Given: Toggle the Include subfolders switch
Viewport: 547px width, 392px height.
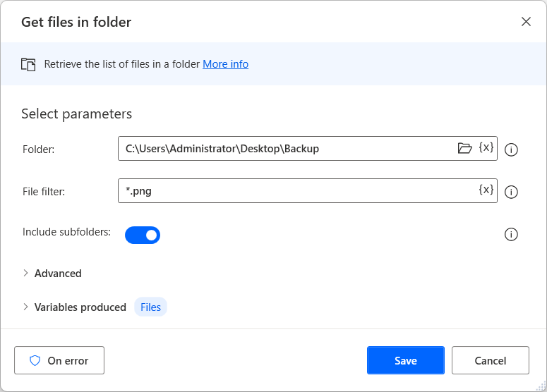Looking at the screenshot, I should point(143,235).
